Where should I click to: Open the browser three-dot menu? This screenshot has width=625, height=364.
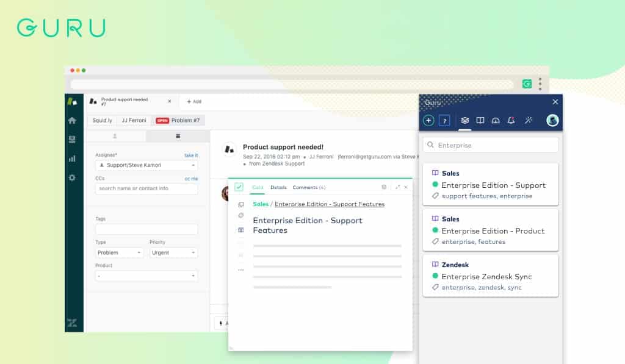pos(540,84)
